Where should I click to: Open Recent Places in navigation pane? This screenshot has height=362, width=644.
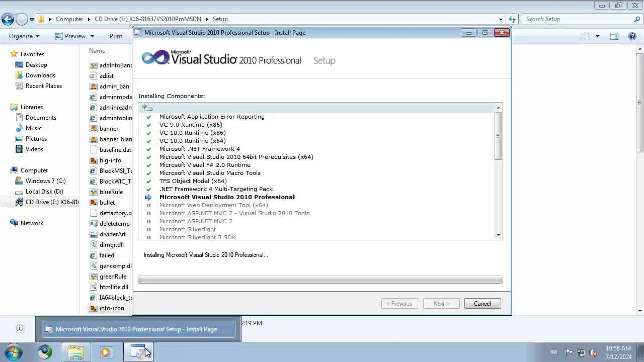tap(44, 86)
